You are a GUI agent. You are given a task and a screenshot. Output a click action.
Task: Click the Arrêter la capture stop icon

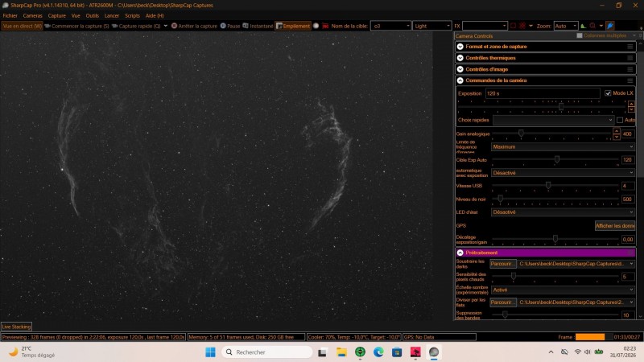coord(174,26)
